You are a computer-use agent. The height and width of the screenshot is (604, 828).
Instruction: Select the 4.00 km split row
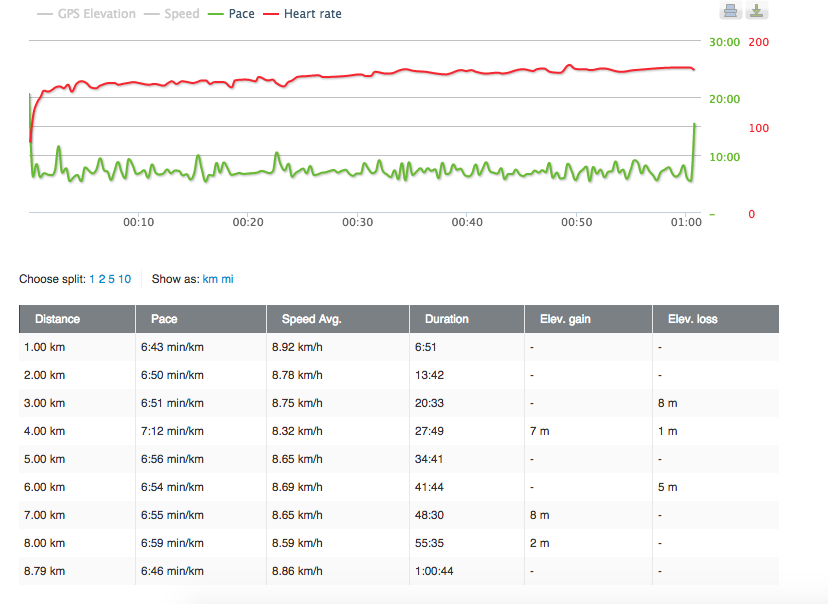[x=398, y=431]
